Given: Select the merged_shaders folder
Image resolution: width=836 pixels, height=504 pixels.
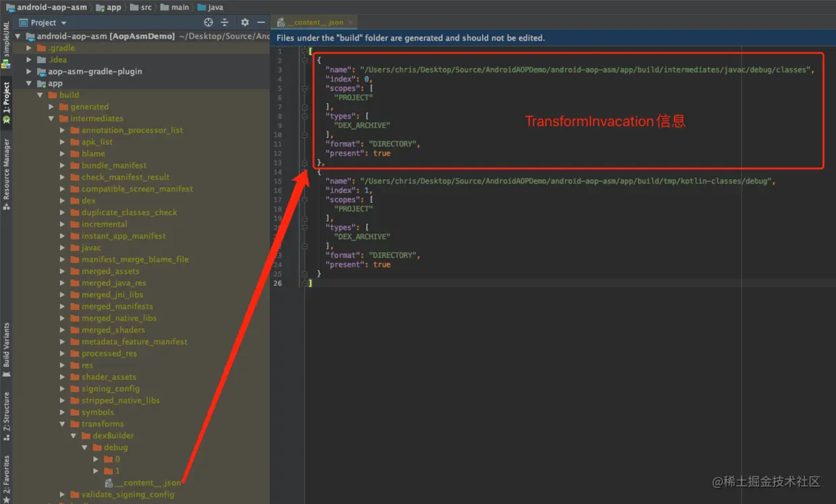Looking at the screenshot, I should pos(107,330).
